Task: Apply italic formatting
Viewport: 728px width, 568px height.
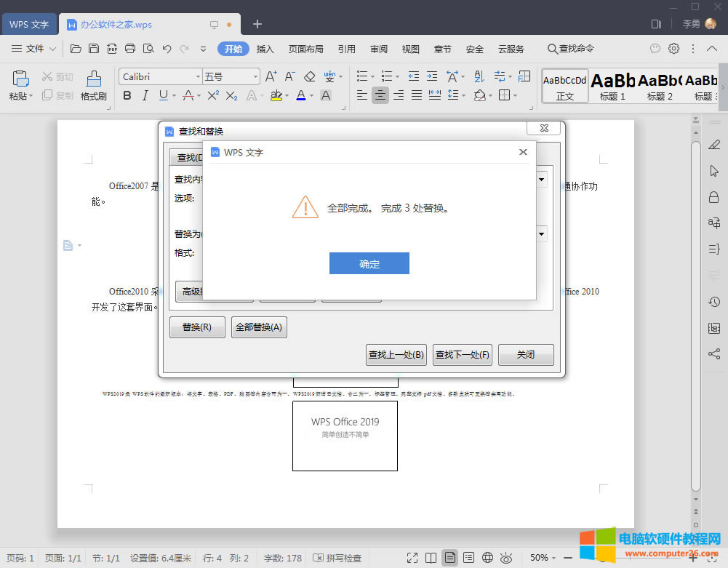Action: point(145,95)
